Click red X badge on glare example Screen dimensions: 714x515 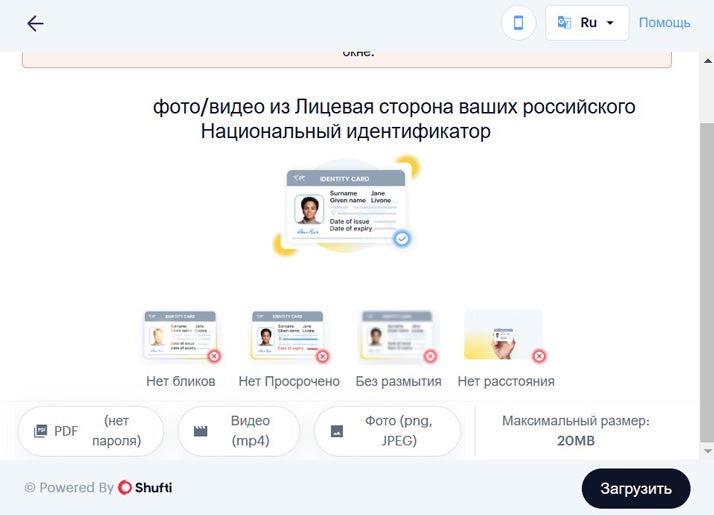coord(214,356)
